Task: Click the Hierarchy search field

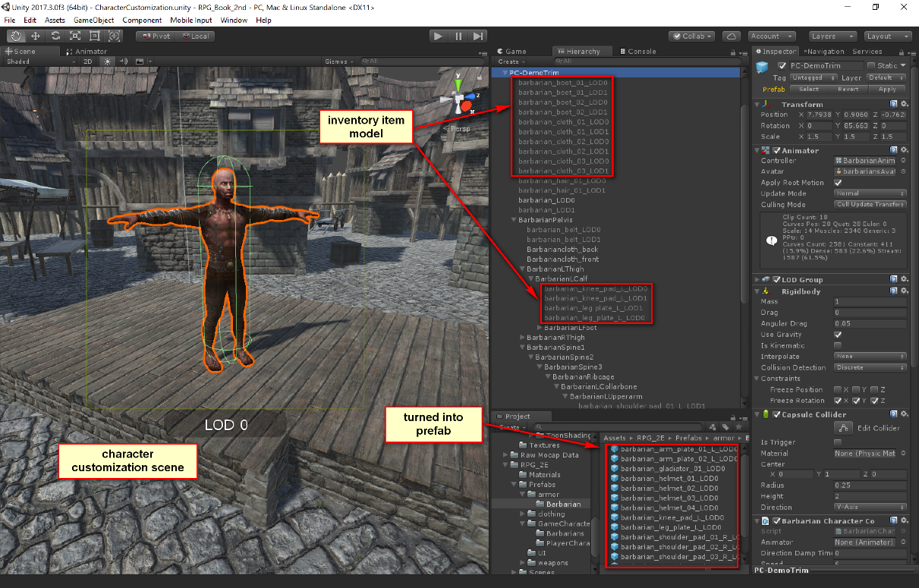Action: pos(646,61)
